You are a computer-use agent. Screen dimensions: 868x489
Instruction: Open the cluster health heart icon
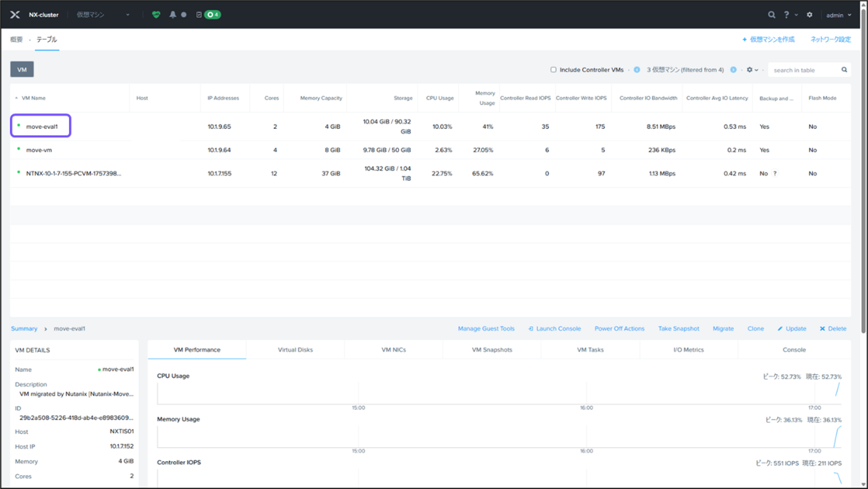click(156, 15)
